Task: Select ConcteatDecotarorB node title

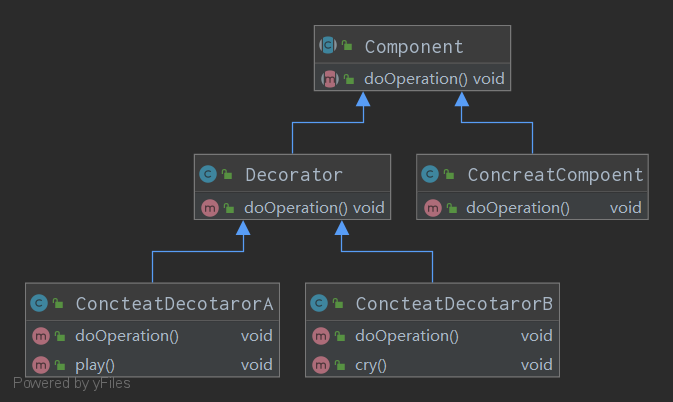Action: pos(454,303)
